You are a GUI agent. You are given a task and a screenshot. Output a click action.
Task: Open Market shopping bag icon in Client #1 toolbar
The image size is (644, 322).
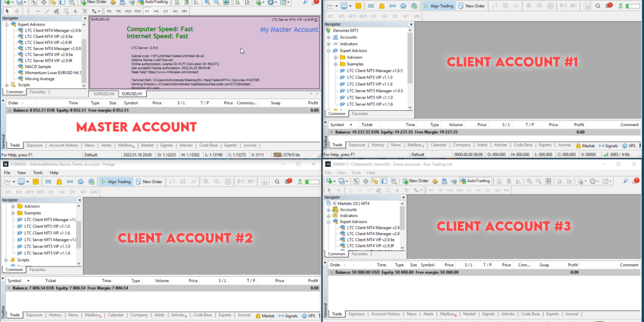[382, 6]
